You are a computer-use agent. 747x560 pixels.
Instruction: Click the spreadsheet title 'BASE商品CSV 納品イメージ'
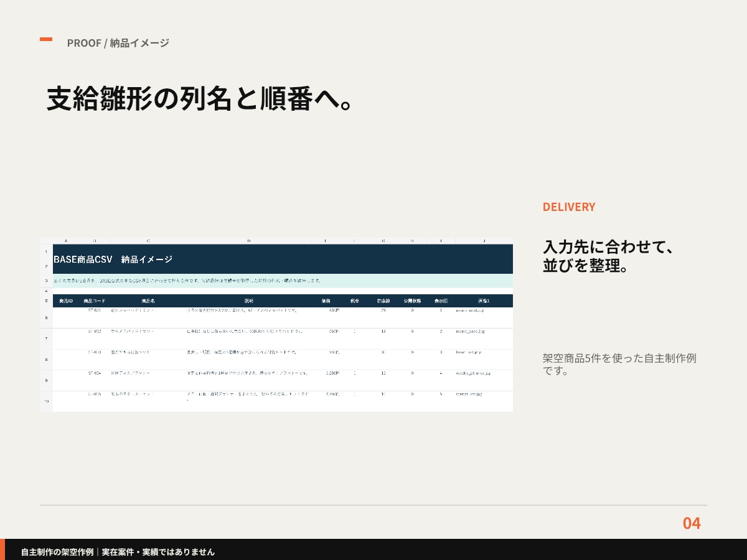[113, 259]
